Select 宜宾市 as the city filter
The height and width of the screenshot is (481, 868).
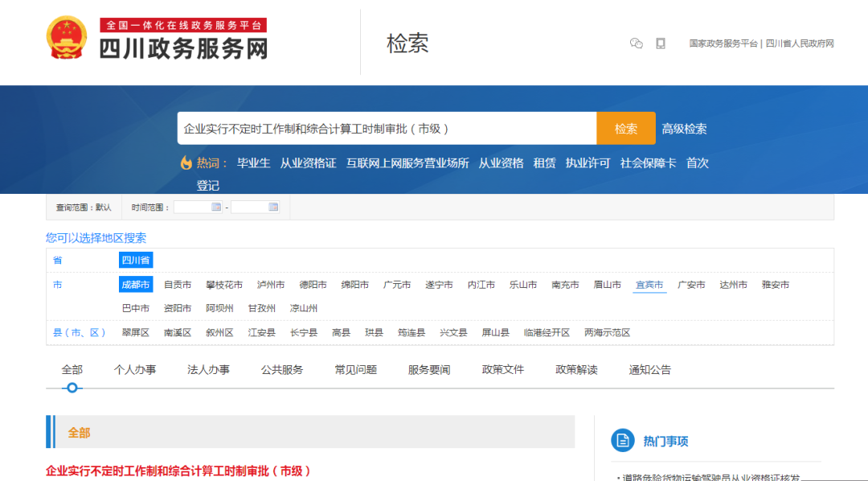[649, 284]
